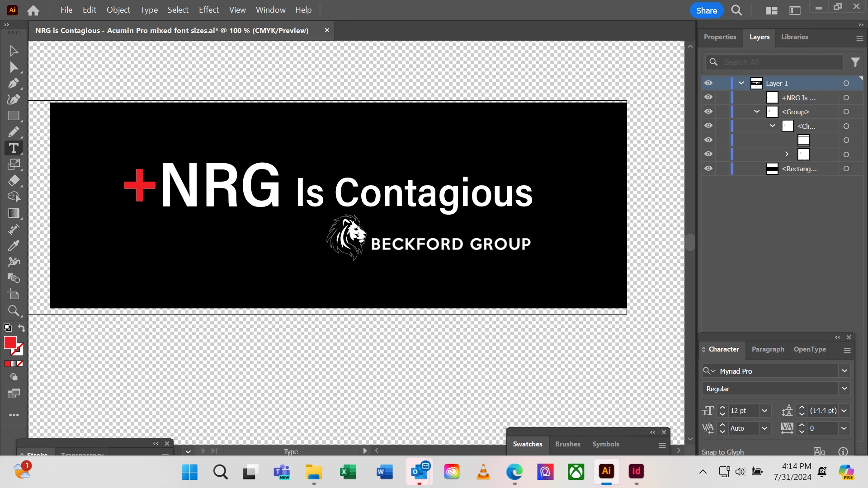Select the Eyedropper tool
The width and height of the screenshot is (868, 488).
point(14,245)
